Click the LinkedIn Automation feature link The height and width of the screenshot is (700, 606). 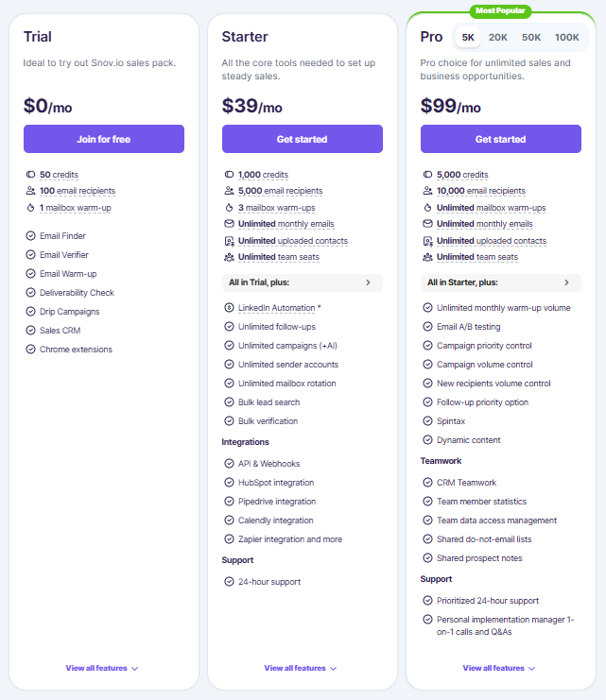point(276,308)
